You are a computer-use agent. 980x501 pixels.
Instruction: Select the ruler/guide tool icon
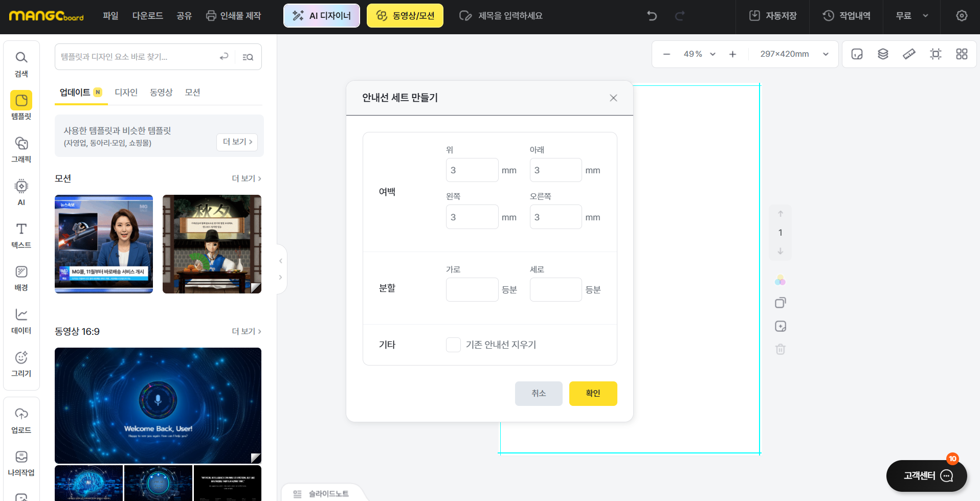point(909,54)
